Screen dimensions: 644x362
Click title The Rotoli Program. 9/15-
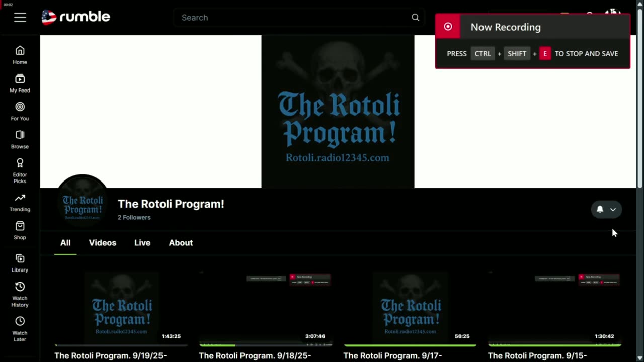537,355
